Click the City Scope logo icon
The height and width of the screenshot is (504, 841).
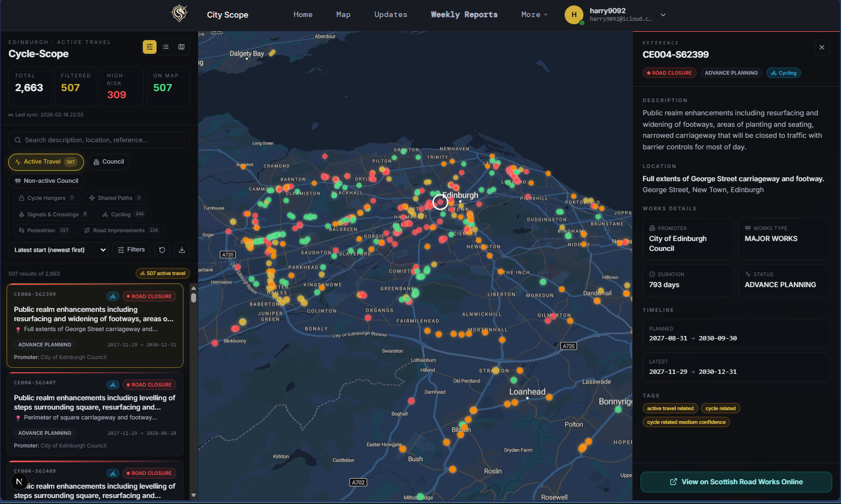[x=180, y=13]
